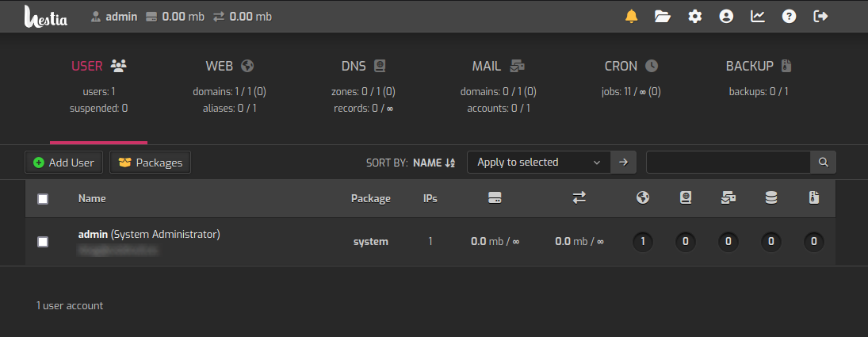Click into the search input field

coord(728,162)
